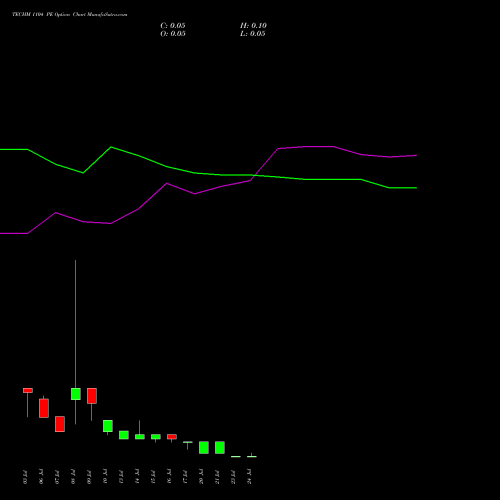Select the low value "L: 0.05"

coord(253,34)
